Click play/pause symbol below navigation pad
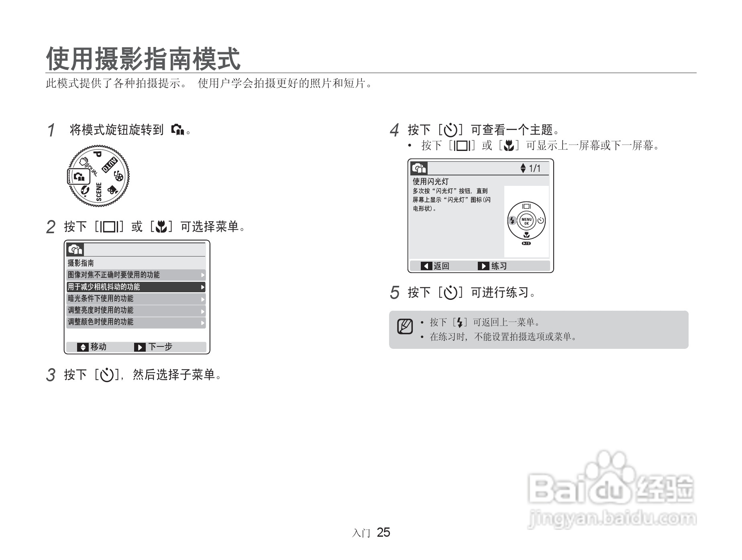The image size is (742, 560). (526, 243)
